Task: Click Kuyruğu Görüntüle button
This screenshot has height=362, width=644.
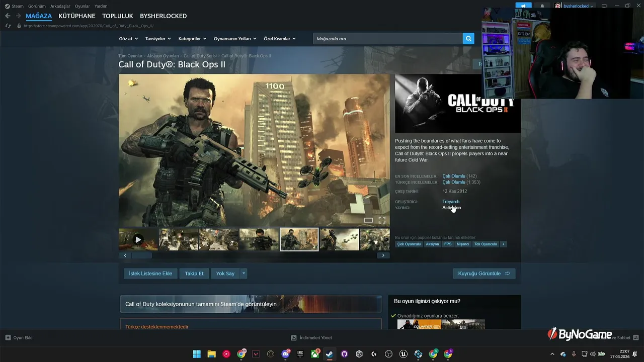Action: coord(484,274)
